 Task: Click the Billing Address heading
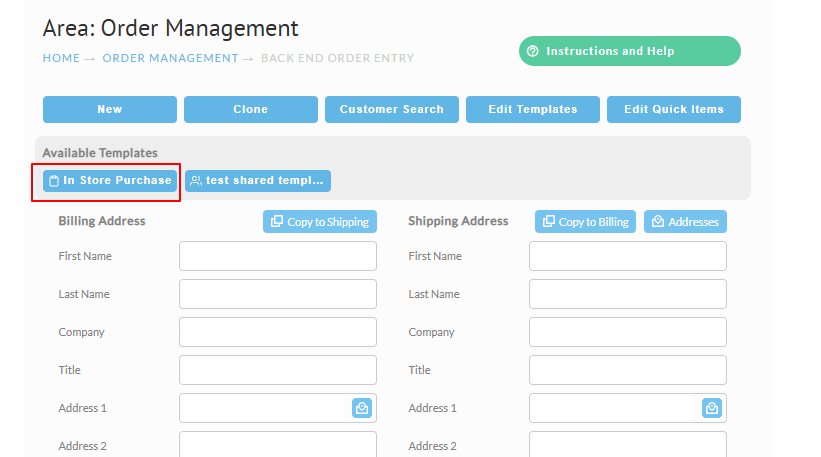[x=102, y=221]
